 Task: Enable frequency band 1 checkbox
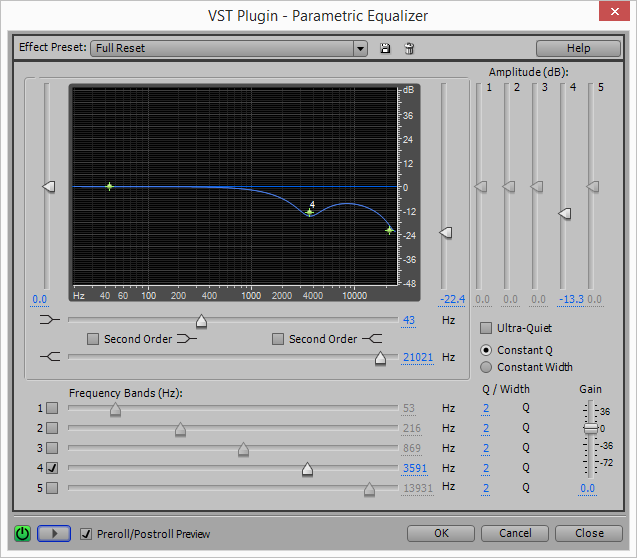[x=52, y=408]
